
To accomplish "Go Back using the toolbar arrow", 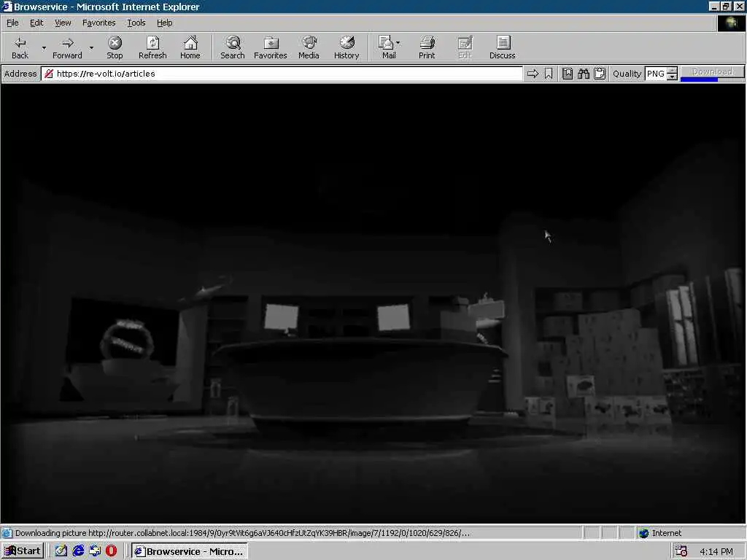I will tap(20, 47).
